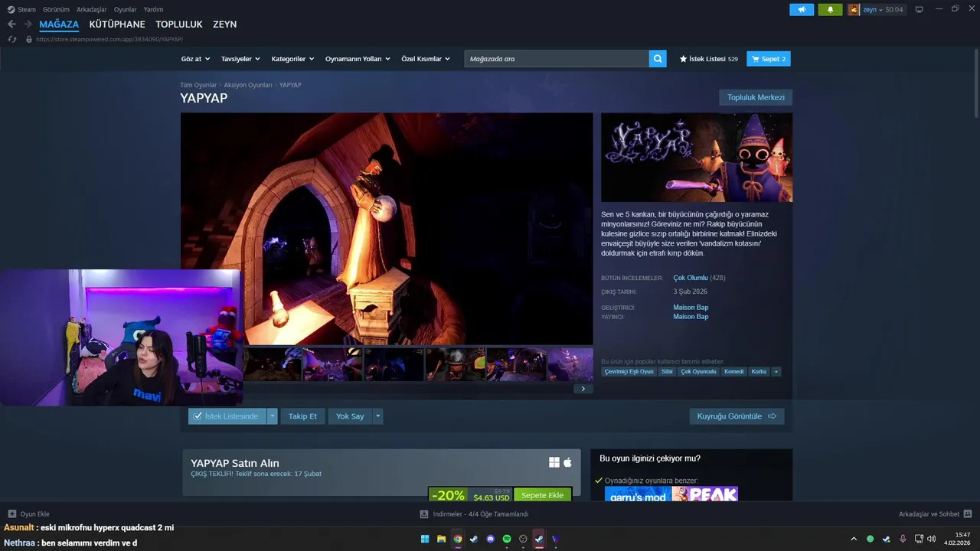The image size is (980, 551).
Task: Switch to the MAĞAZA tab
Action: [x=59, y=24]
